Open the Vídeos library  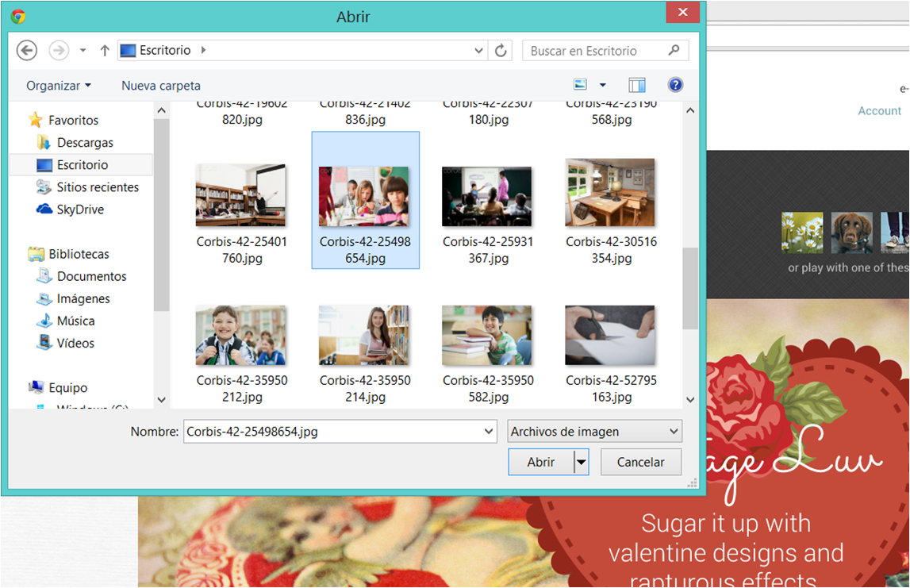(x=75, y=343)
